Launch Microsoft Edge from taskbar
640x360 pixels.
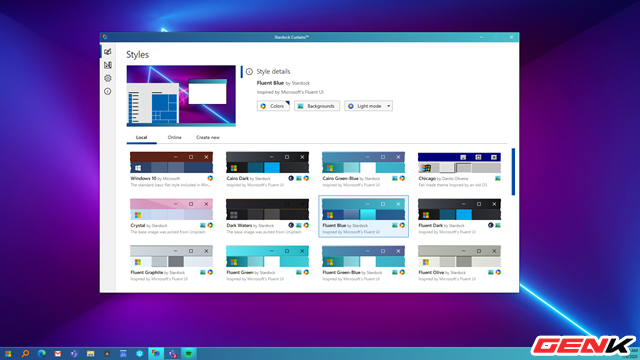pos(41,354)
